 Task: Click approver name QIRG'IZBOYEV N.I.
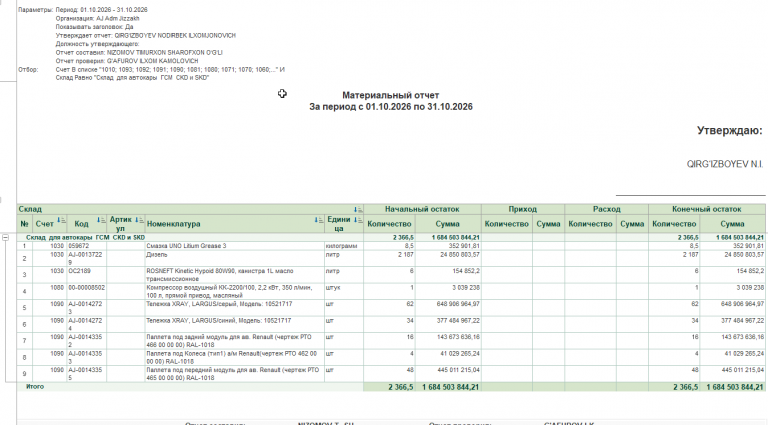(x=725, y=165)
